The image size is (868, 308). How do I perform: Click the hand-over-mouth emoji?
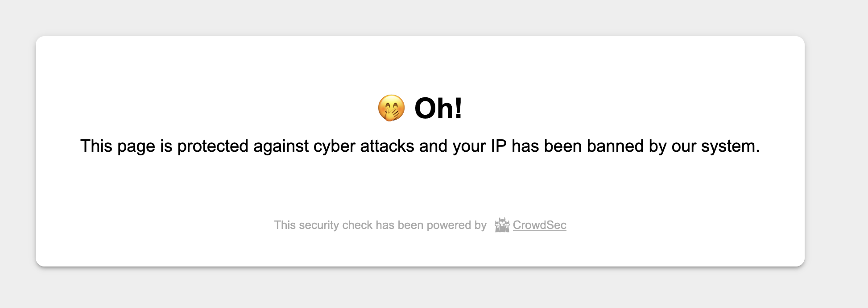coord(391,108)
